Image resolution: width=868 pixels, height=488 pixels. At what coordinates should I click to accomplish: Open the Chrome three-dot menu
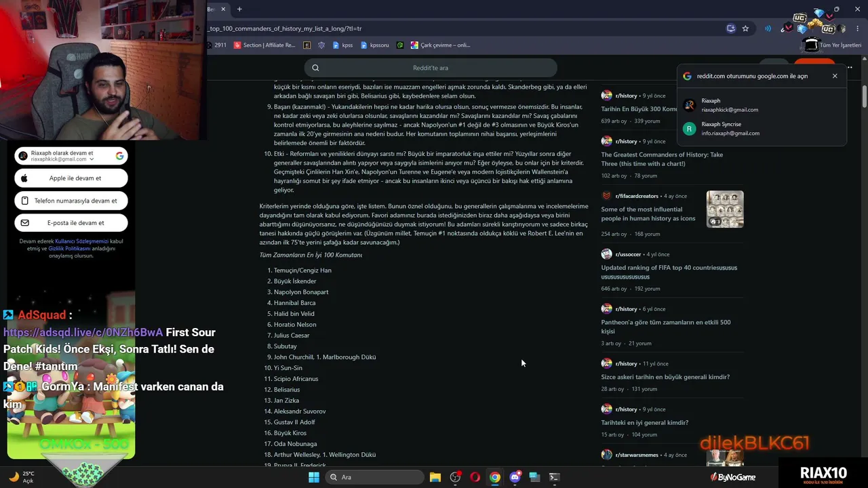(x=858, y=28)
